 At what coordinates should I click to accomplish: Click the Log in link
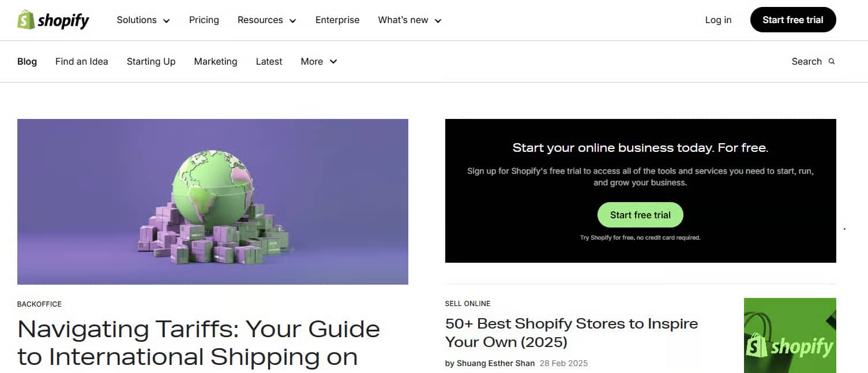[717, 20]
